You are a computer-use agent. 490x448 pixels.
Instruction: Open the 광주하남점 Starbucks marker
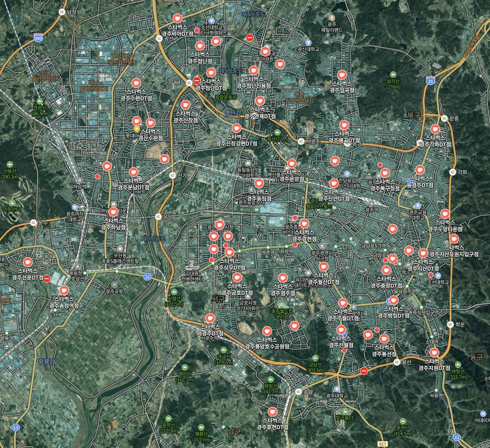[113, 211]
